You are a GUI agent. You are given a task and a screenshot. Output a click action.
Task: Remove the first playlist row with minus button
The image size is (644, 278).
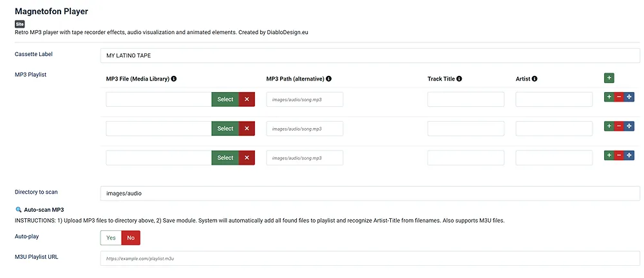click(x=619, y=97)
